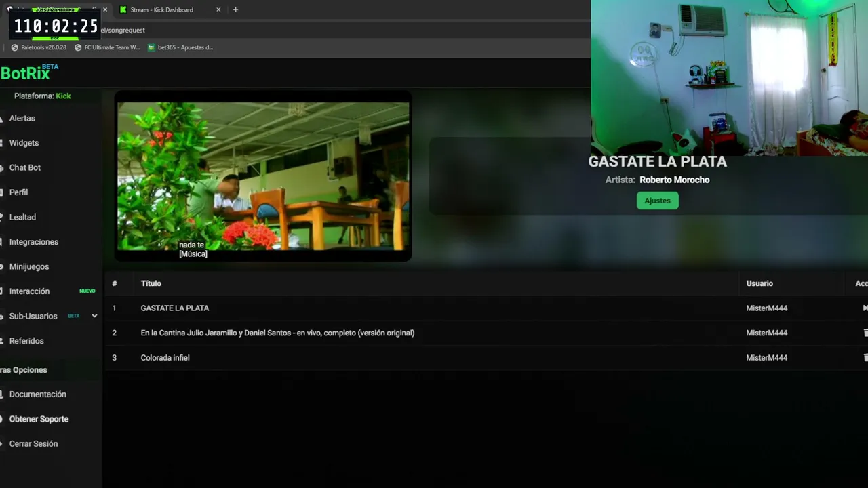Open the bet365 bookmark

(180, 47)
